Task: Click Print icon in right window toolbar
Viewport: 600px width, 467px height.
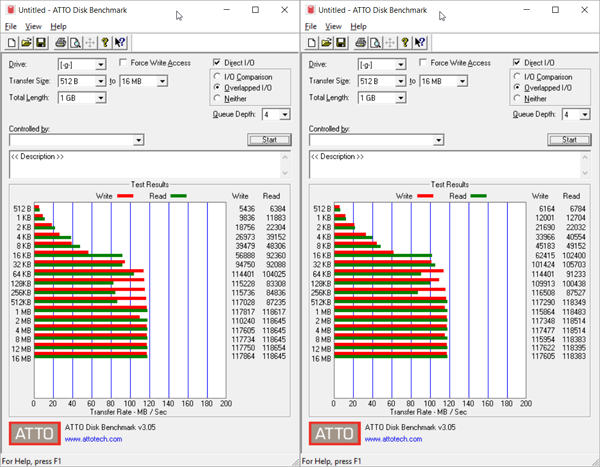Action: point(360,42)
